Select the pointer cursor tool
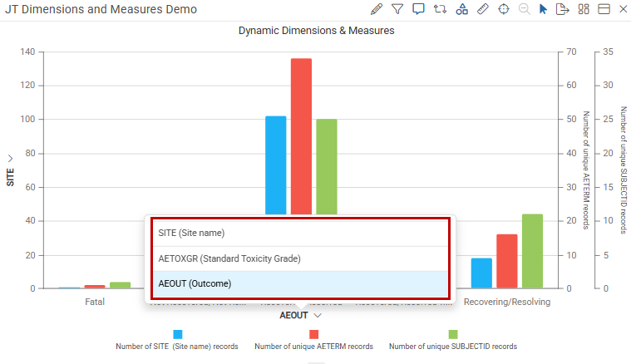The width and height of the screenshot is (631, 364). pyautogui.click(x=543, y=9)
